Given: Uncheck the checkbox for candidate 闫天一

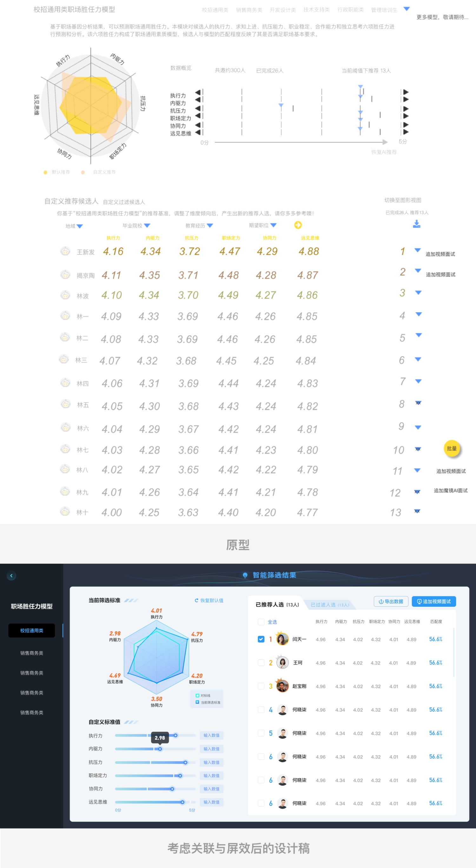Looking at the screenshot, I should (261, 639).
